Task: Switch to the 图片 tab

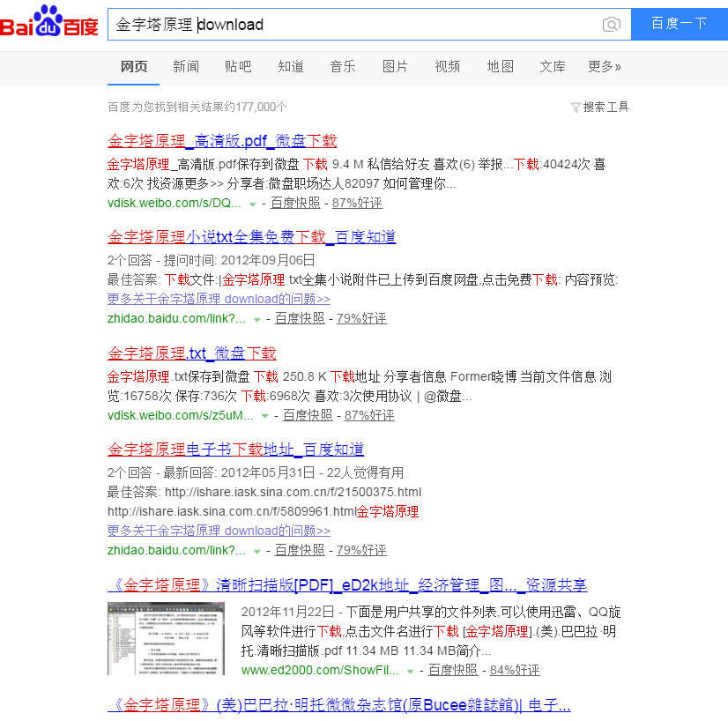Action: pyautogui.click(x=395, y=67)
